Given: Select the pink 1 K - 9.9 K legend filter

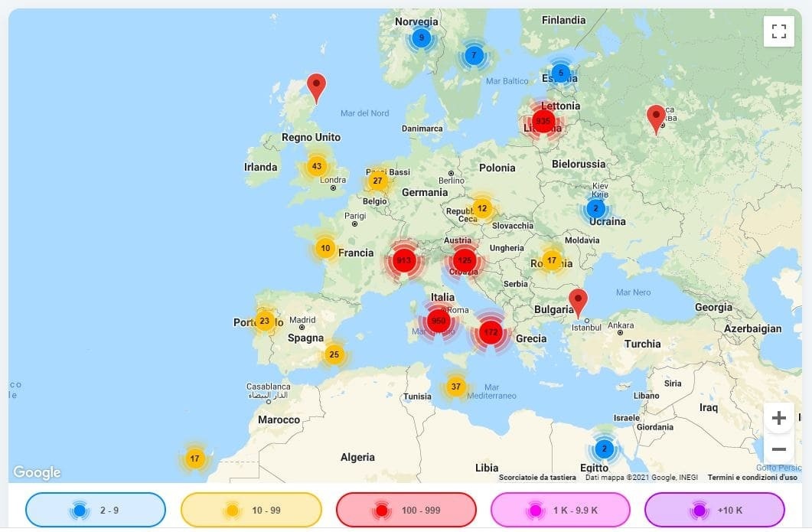Looking at the screenshot, I should click(560, 511).
